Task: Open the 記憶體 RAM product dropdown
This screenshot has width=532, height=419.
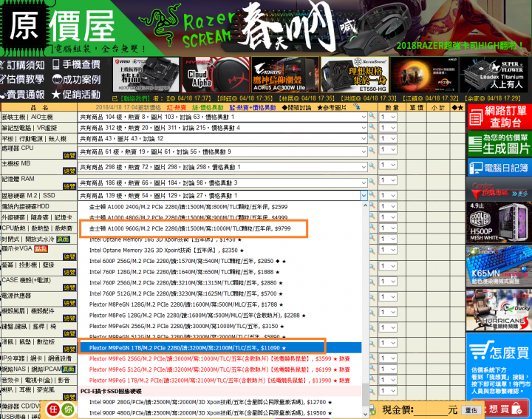Action: (x=222, y=183)
